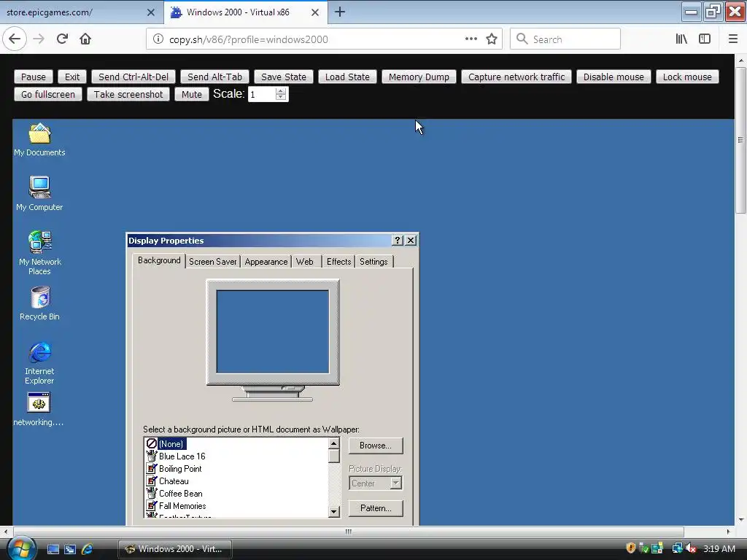Viewport: 747px width, 560px height.
Task: Click Take screenshot button
Action: click(128, 94)
